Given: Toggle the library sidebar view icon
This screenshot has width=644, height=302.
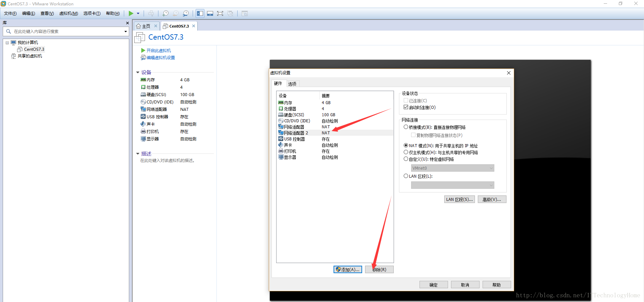Looking at the screenshot, I should pos(200,13).
